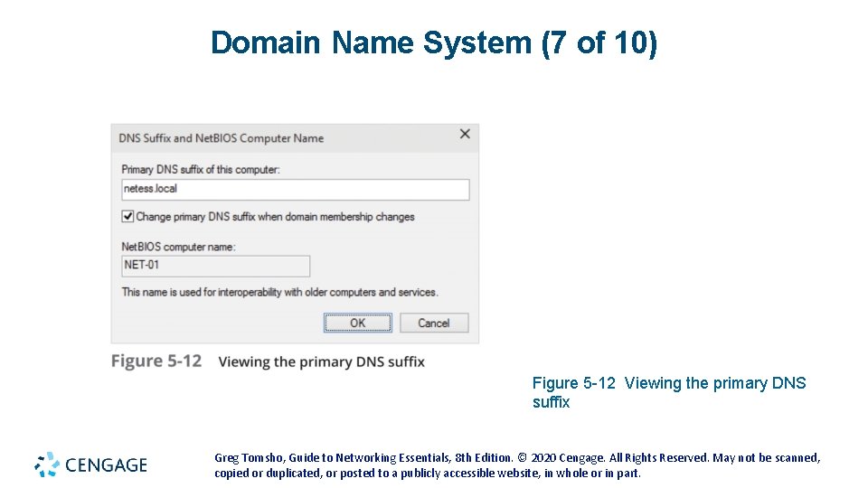This screenshot has width=868, height=488.
Task: Click the NetBIOS computer name label
Action: click(x=178, y=247)
